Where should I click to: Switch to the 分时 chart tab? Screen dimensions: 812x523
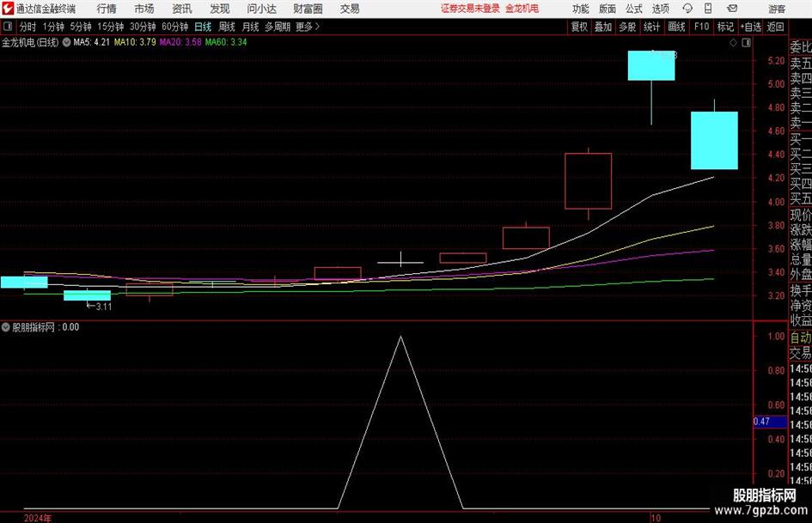[x=28, y=27]
